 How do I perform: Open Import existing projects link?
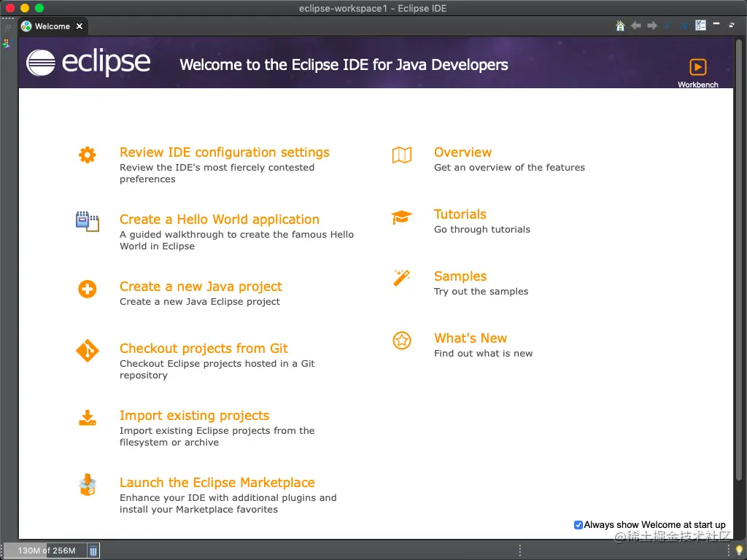point(194,416)
